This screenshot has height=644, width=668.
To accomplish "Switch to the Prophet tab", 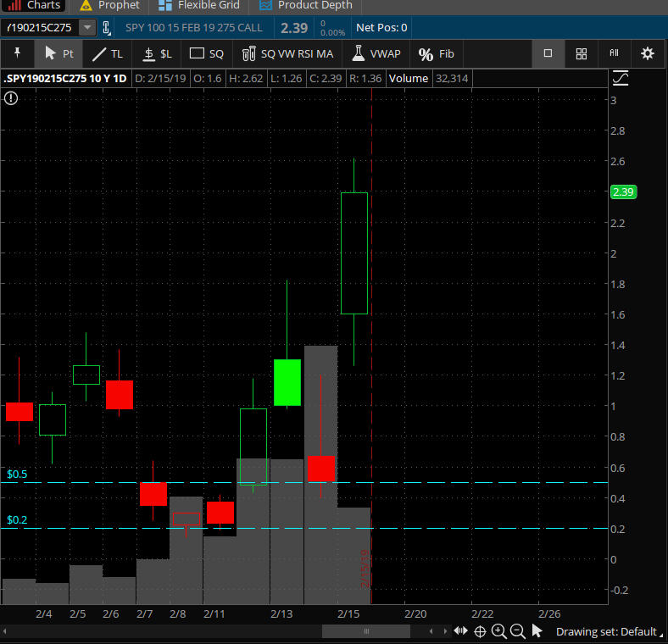I will (110, 5).
